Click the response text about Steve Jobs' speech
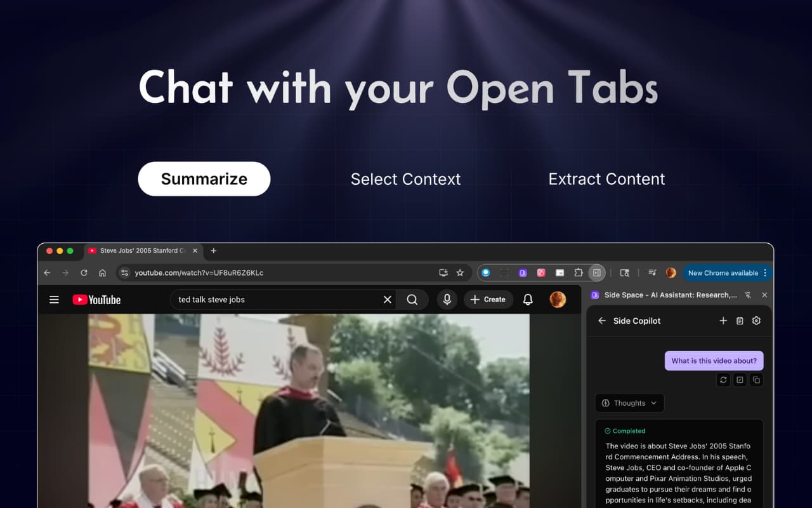This screenshot has width=812, height=508. 679,473
